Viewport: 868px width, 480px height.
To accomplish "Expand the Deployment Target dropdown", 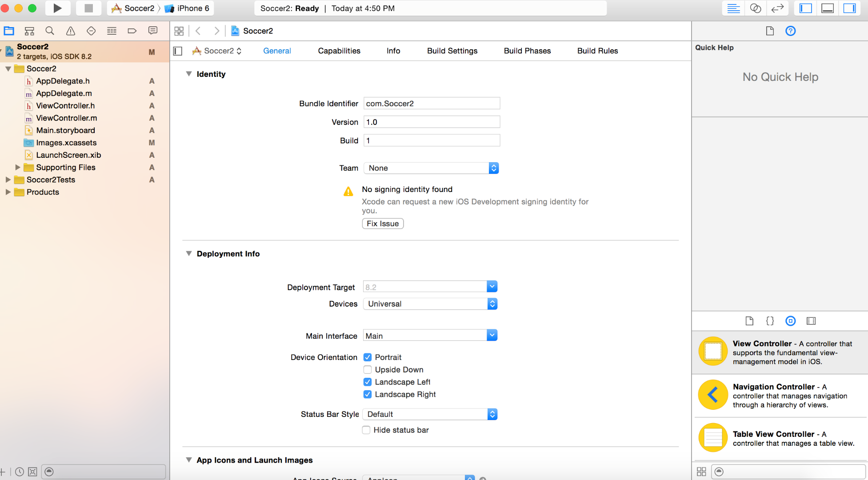I will pos(492,287).
